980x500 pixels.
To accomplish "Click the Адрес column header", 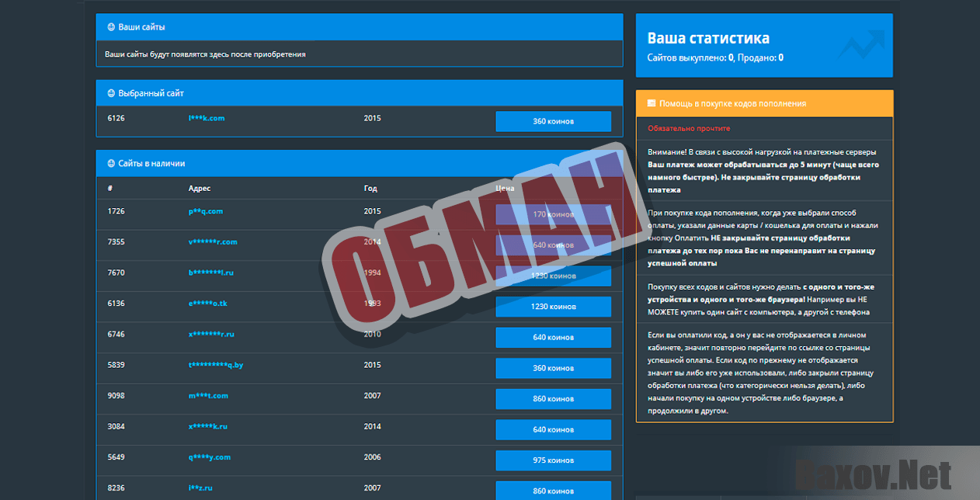I will pyautogui.click(x=200, y=189).
